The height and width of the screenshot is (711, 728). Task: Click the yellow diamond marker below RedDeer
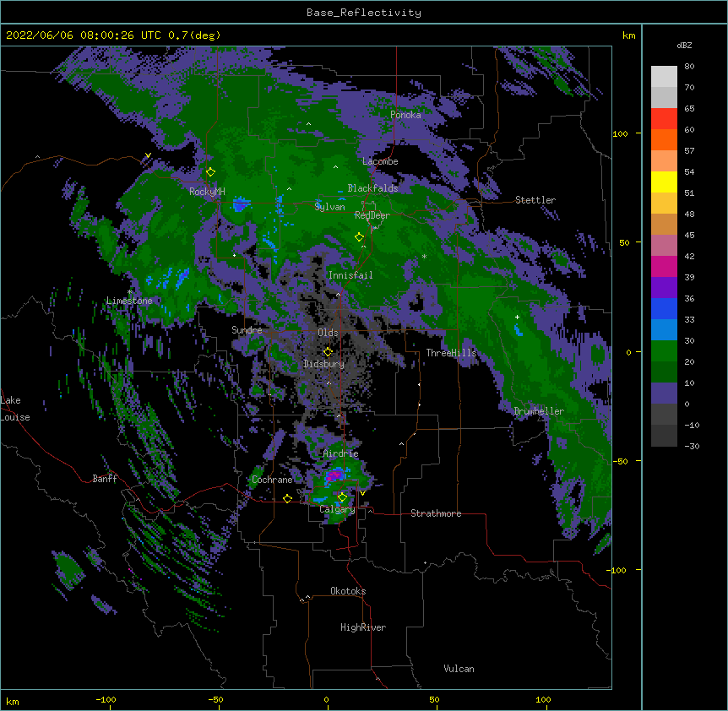359,237
